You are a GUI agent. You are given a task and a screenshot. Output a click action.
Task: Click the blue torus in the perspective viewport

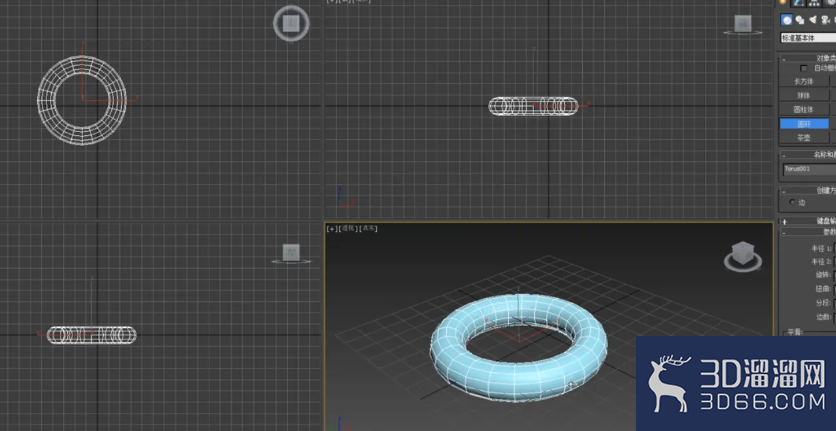(519, 382)
